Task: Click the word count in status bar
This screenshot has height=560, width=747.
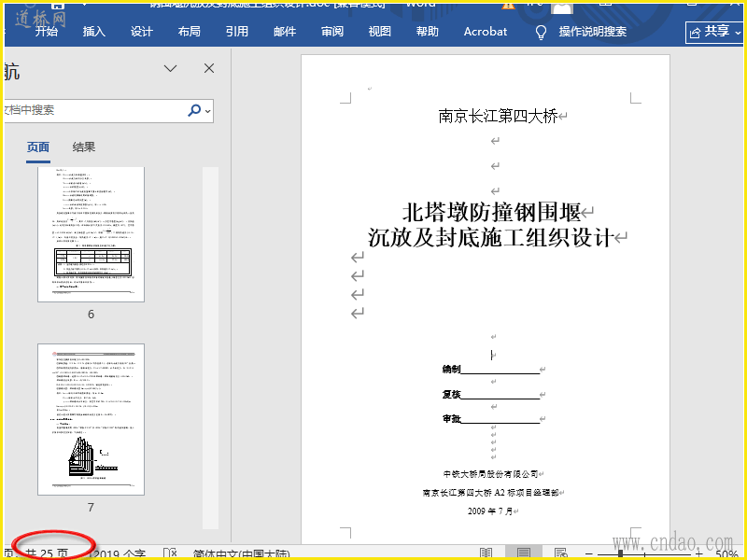Action: [120, 553]
